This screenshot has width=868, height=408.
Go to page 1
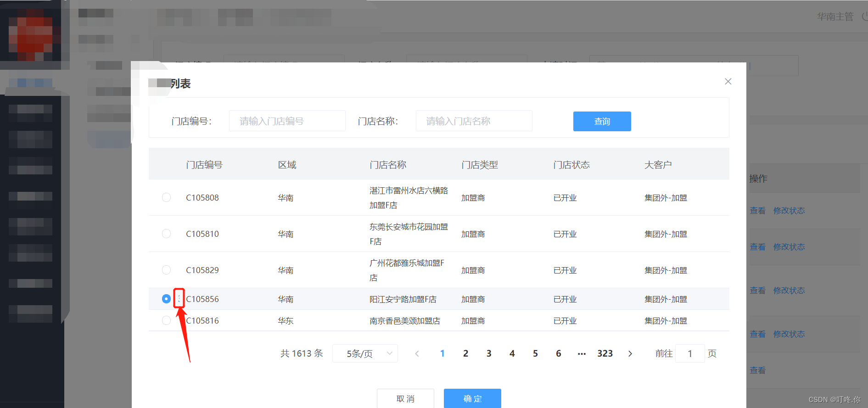point(442,353)
